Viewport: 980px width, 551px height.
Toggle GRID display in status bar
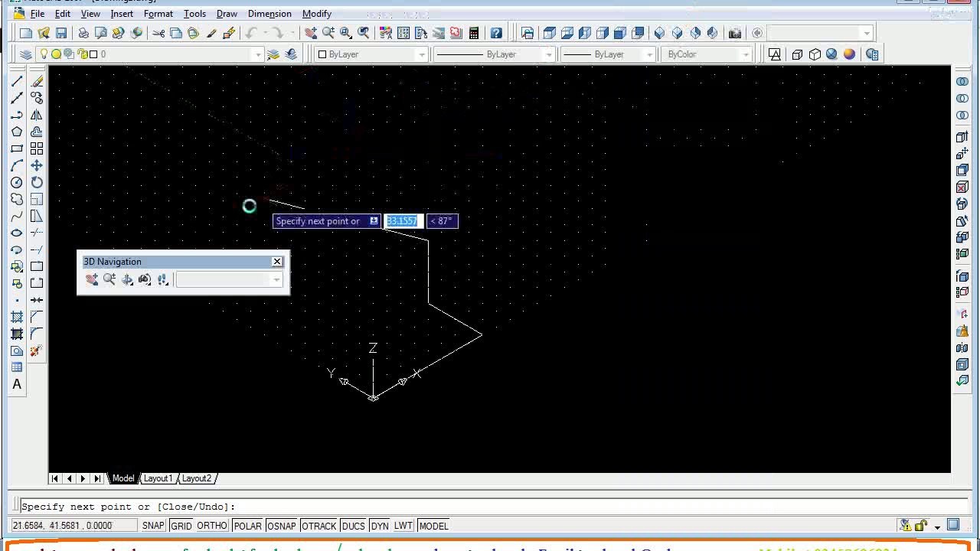tap(181, 526)
